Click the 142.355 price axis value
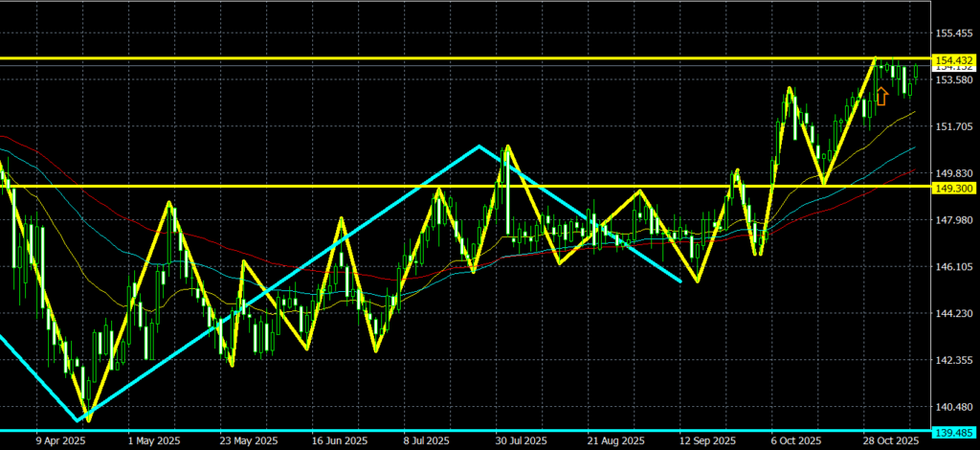The height and width of the screenshot is (450, 980). click(x=955, y=360)
